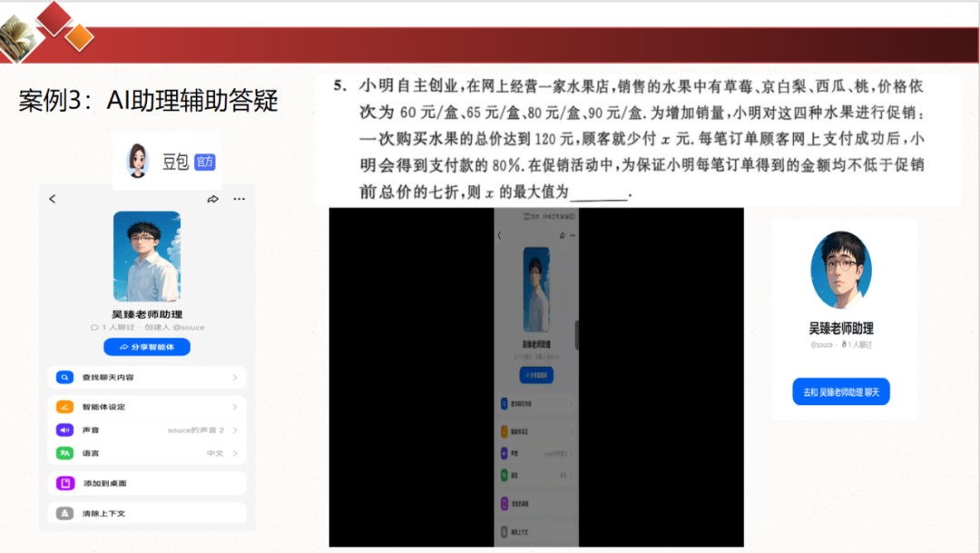Screen dimensions: 980x553
Task: Open the 声音 setting row
Action: (147, 430)
